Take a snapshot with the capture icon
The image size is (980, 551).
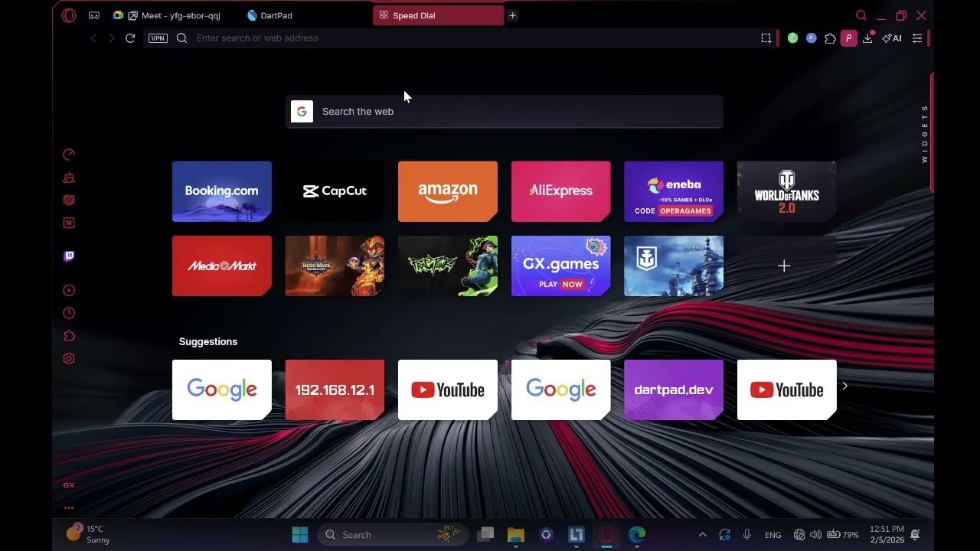click(x=766, y=38)
